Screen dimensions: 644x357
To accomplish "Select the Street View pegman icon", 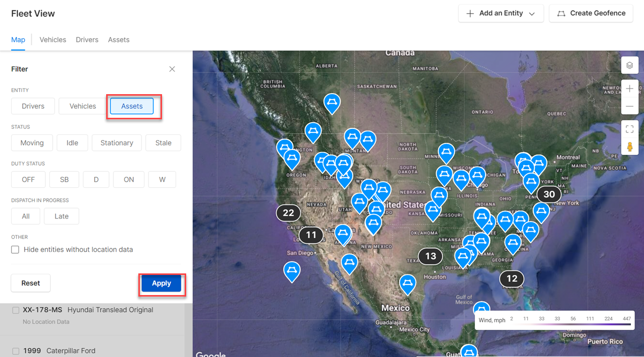I will tap(629, 147).
